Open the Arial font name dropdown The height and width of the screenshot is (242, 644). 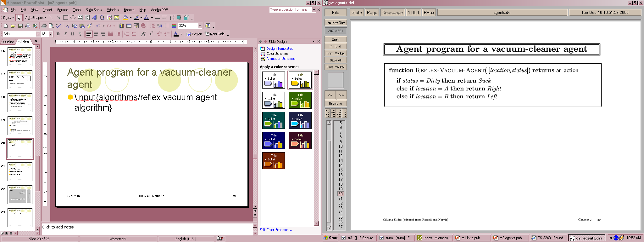pyautogui.click(x=38, y=34)
